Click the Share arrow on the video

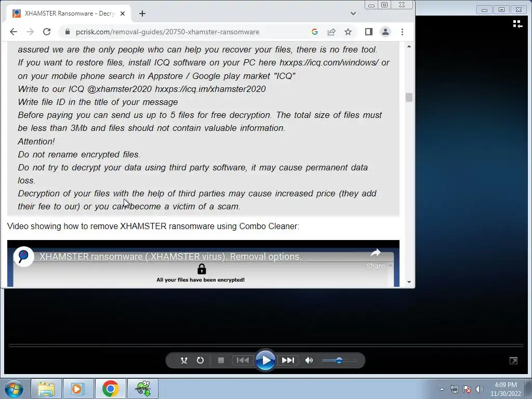[375, 253]
